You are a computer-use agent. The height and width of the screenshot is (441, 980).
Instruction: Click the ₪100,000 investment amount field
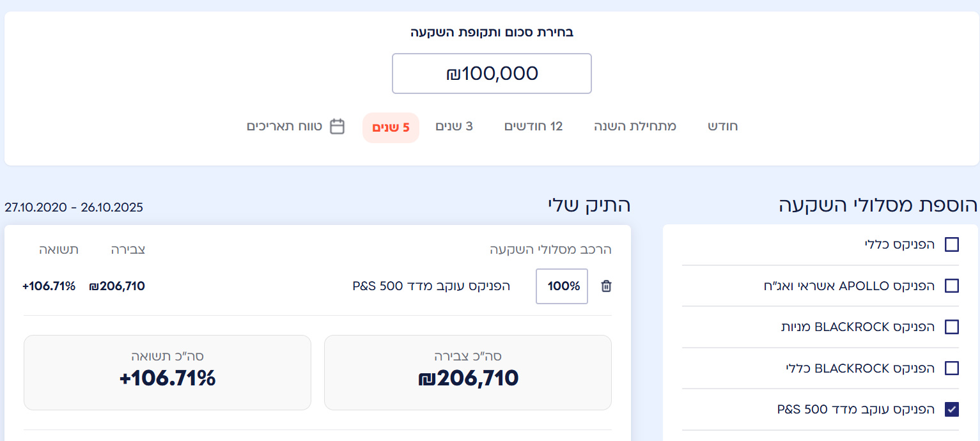(x=492, y=73)
